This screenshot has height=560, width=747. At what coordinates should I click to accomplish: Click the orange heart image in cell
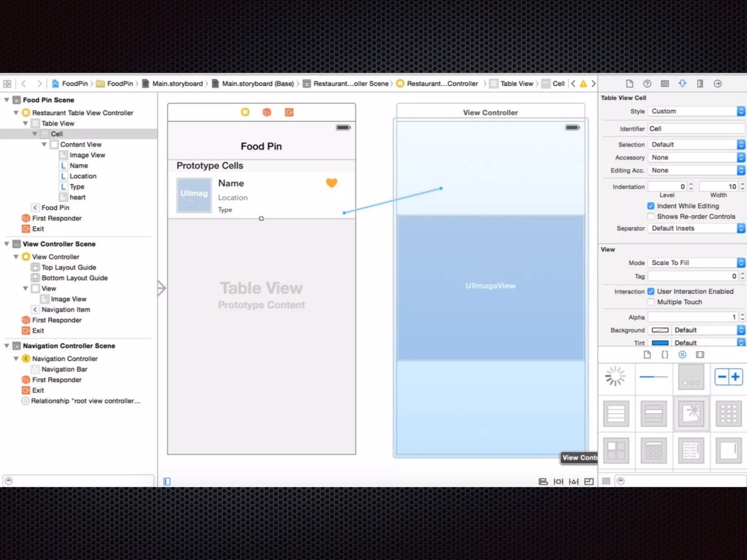[x=332, y=183]
